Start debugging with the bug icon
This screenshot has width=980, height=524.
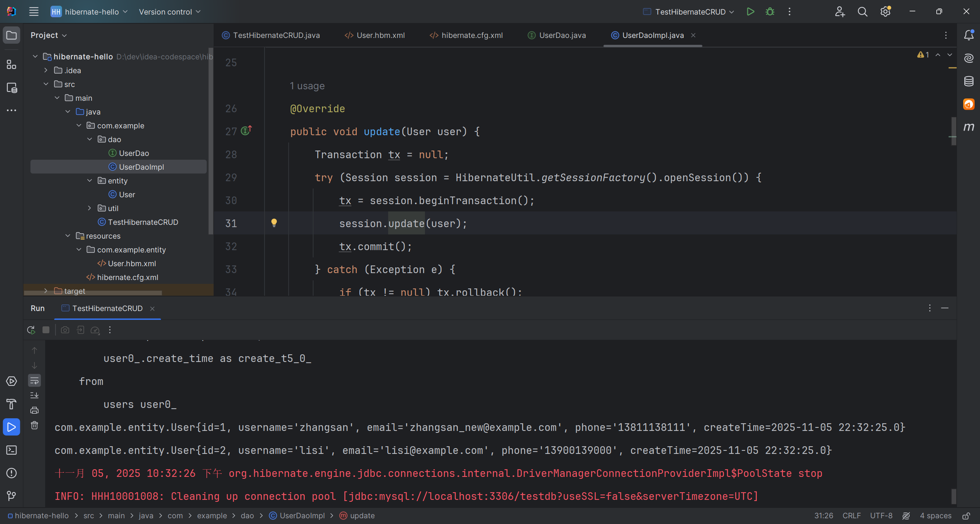[x=770, y=11]
